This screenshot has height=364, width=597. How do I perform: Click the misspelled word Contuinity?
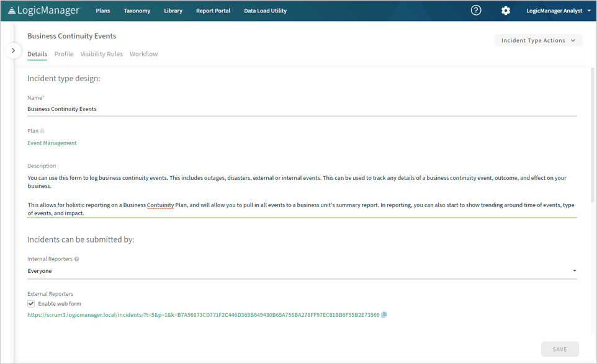point(160,205)
